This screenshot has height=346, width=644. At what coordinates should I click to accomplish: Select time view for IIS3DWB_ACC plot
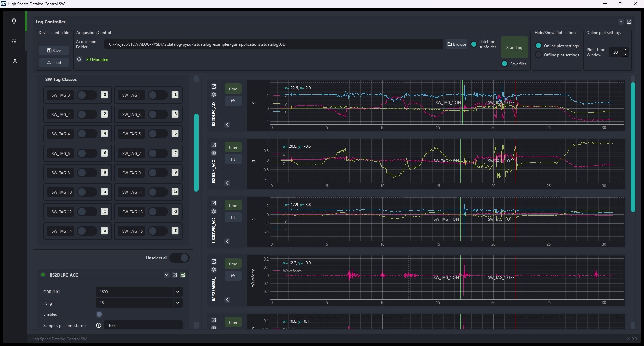[233, 205]
